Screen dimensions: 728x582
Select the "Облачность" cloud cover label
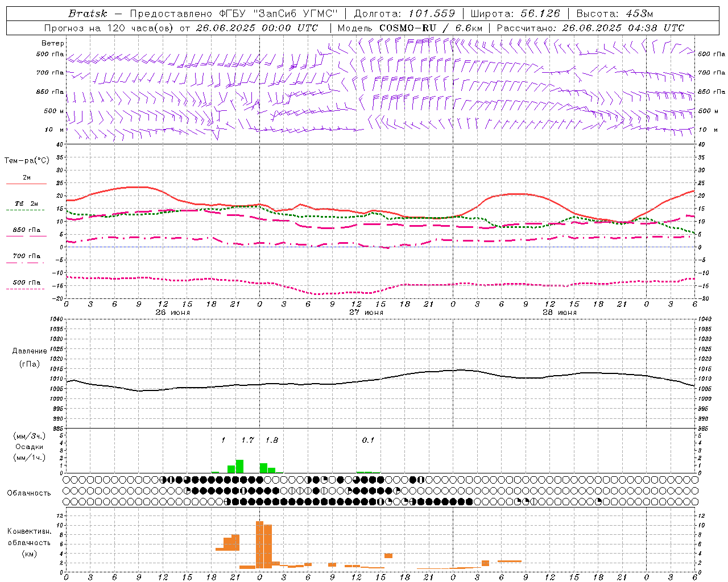(29, 493)
